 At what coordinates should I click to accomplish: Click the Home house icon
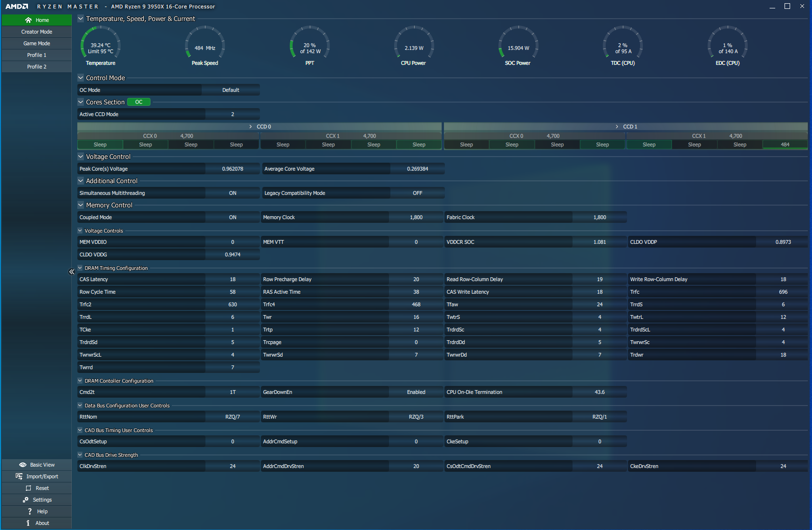coord(28,20)
